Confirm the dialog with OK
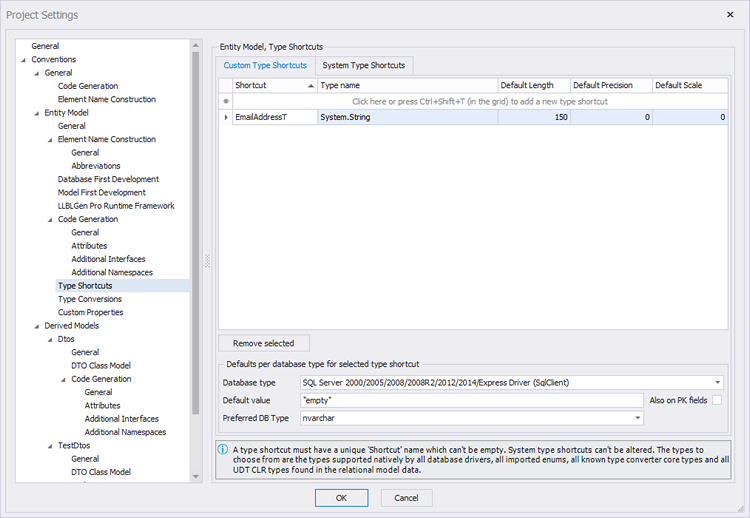The image size is (750, 518). [x=341, y=498]
